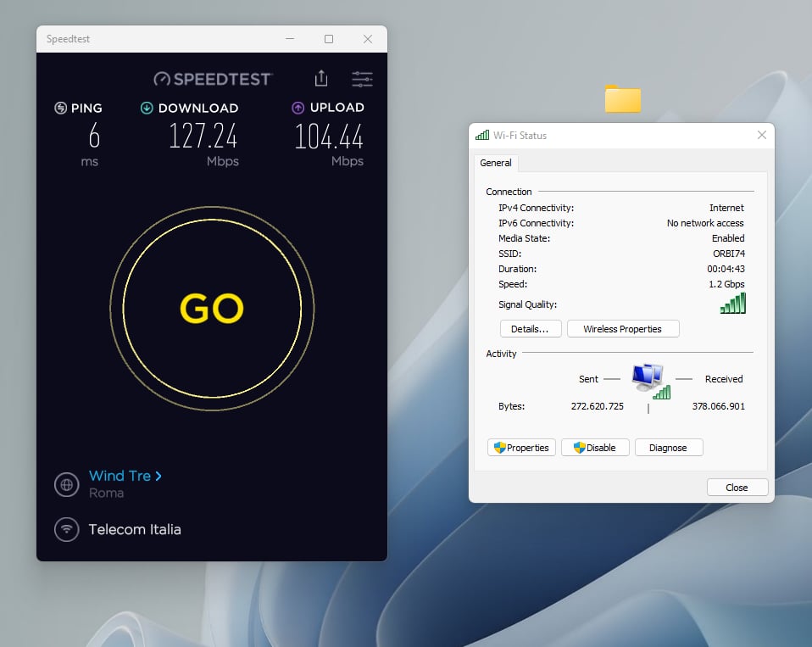Screen dimensions: 812x647
Task: Click the Speedtest gauge logo
Action: click(162, 79)
